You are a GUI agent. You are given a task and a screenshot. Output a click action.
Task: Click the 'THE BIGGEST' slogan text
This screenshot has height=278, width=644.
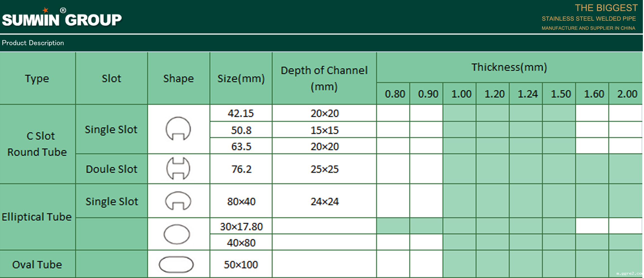pos(606,8)
